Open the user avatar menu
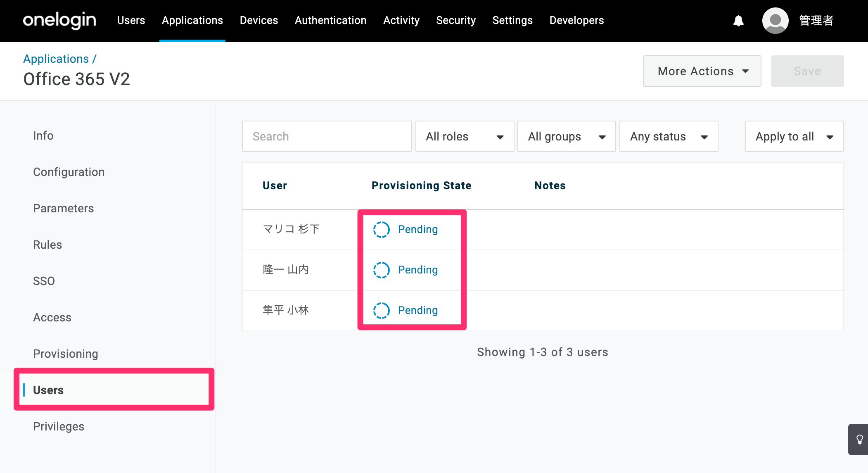The image size is (868, 473). click(775, 21)
